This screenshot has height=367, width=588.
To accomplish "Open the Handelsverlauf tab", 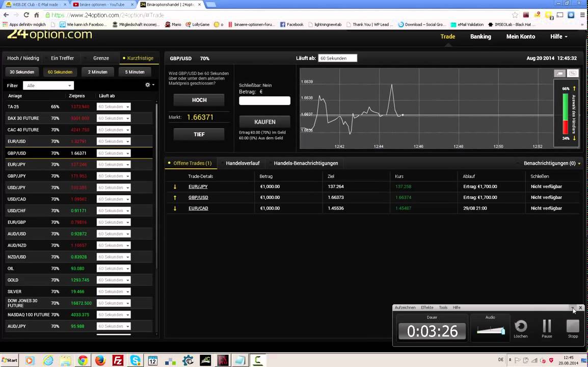I will (243, 163).
